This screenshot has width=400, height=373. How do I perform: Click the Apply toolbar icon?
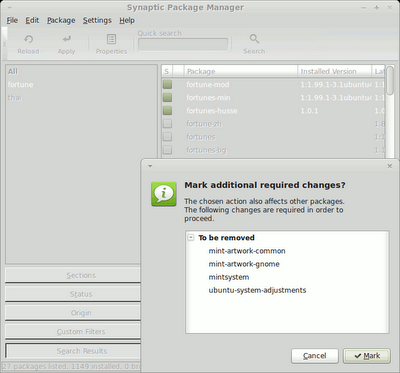[66, 39]
